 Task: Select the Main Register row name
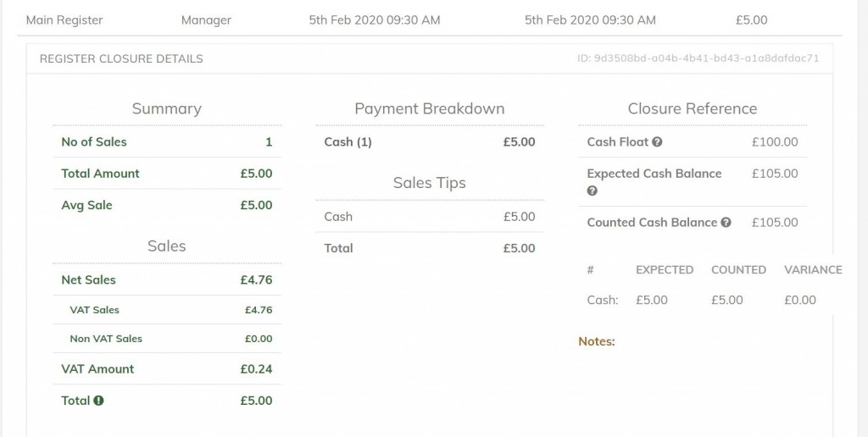click(64, 19)
